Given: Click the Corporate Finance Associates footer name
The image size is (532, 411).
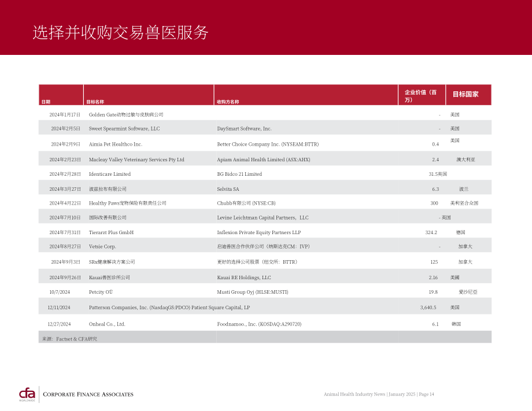Looking at the screenshot, I should pyautogui.click(x=88, y=394).
